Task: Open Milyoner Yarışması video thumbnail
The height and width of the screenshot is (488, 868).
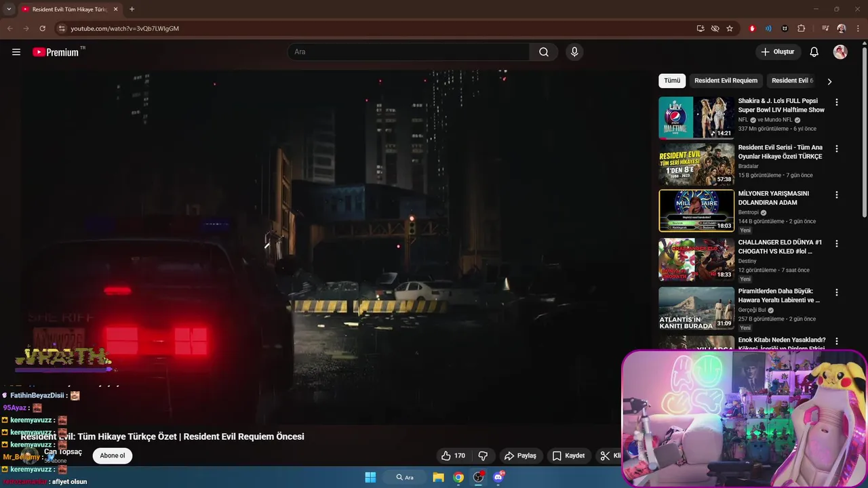Action: coord(696,211)
